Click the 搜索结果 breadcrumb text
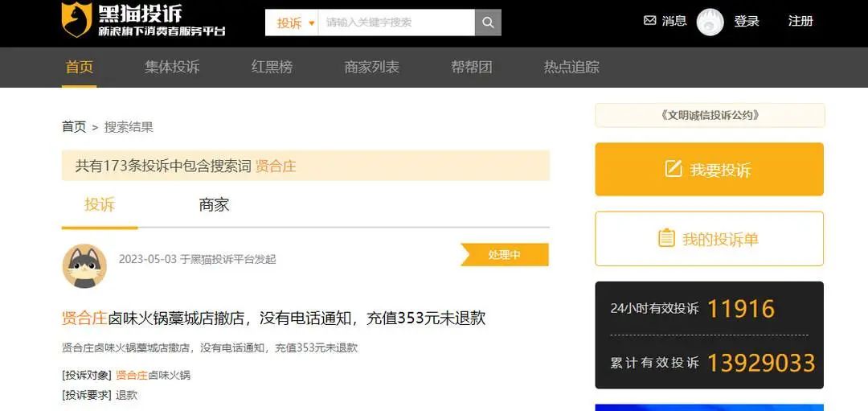 [129, 127]
